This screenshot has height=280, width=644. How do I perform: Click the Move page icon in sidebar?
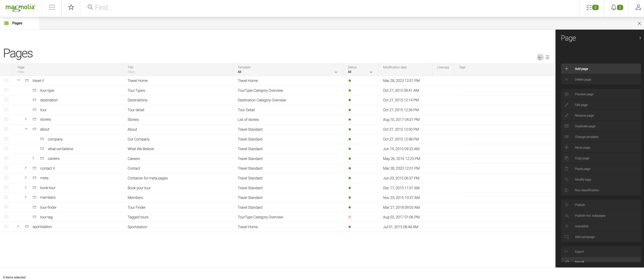(566, 148)
